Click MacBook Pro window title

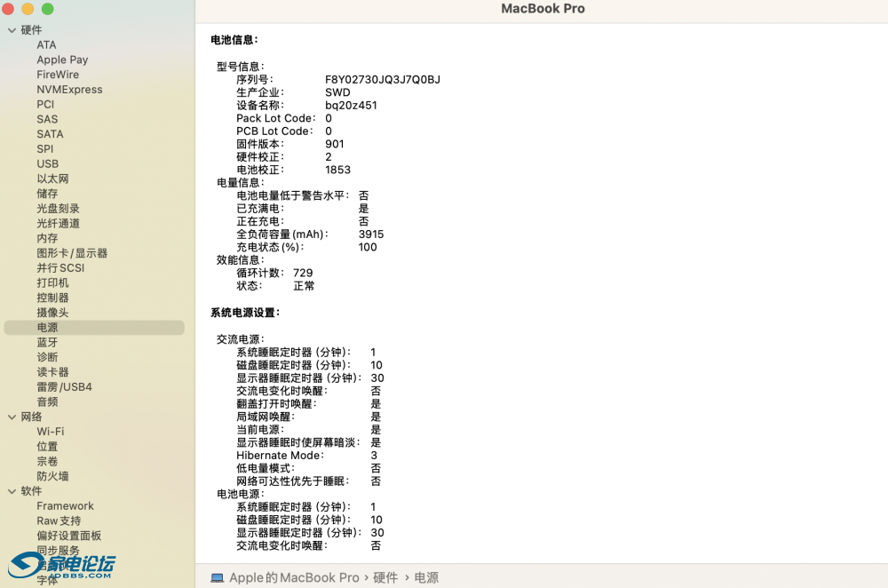click(x=543, y=9)
